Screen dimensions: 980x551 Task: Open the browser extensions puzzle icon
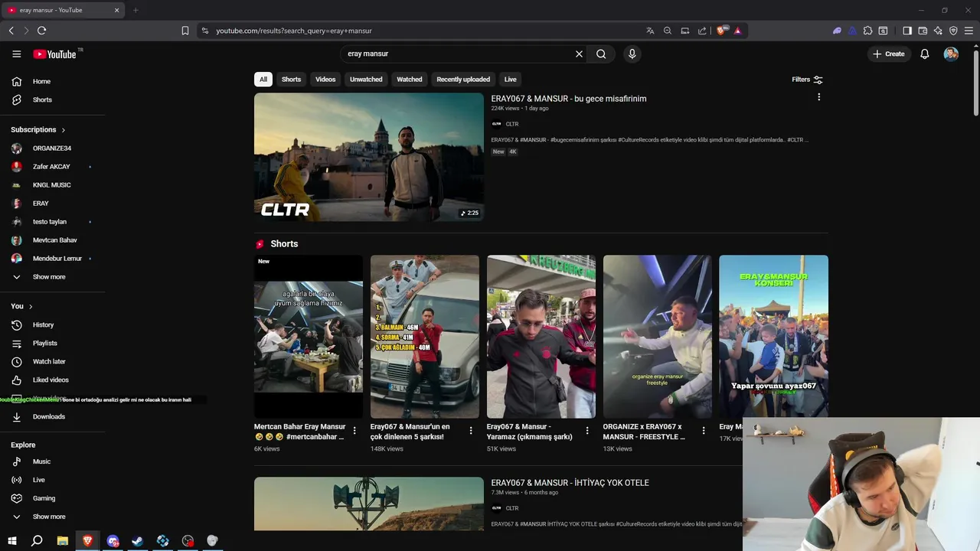point(867,31)
